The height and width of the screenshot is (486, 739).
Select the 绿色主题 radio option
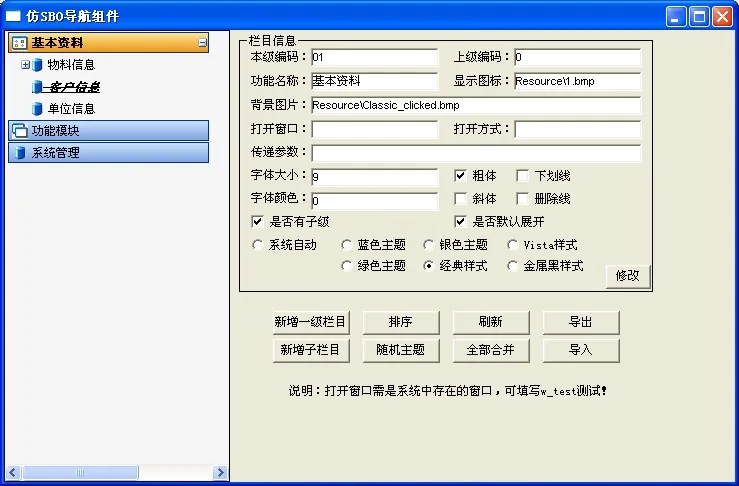[x=346, y=266]
